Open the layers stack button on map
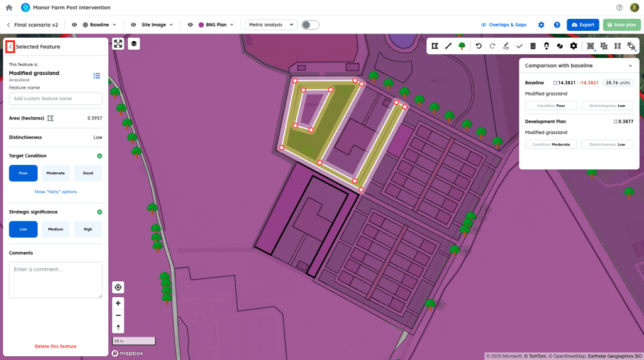Viewport: 644px width, 360px height. tap(134, 43)
